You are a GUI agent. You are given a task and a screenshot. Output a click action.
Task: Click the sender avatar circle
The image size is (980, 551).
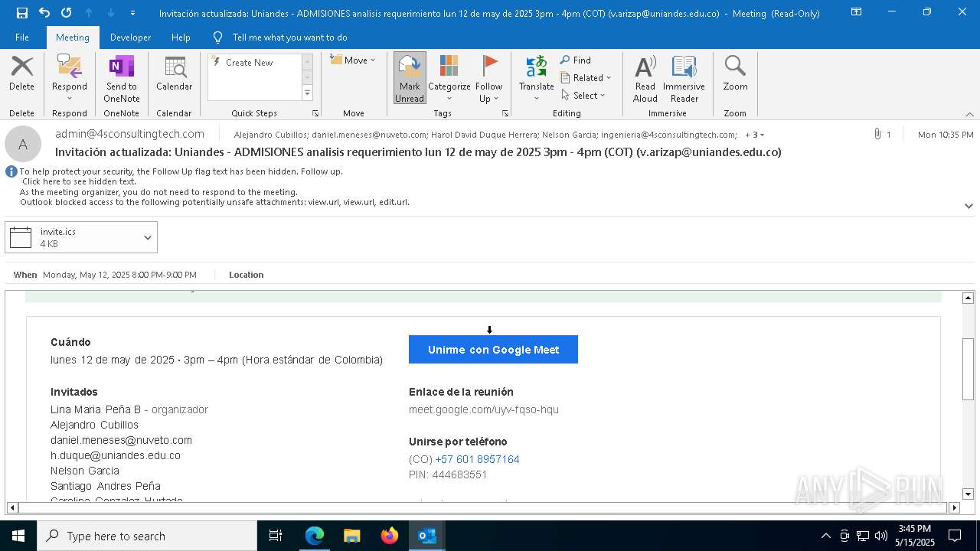tap(23, 144)
